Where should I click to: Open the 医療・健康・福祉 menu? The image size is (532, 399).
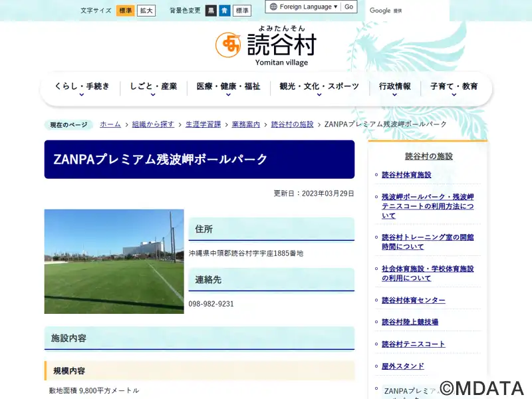tap(228, 88)
